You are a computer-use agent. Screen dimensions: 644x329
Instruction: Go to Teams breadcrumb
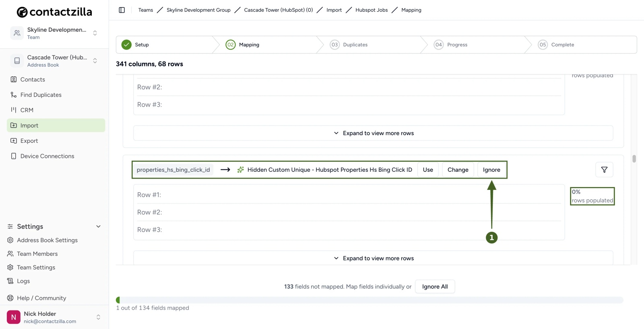(146, 10)
